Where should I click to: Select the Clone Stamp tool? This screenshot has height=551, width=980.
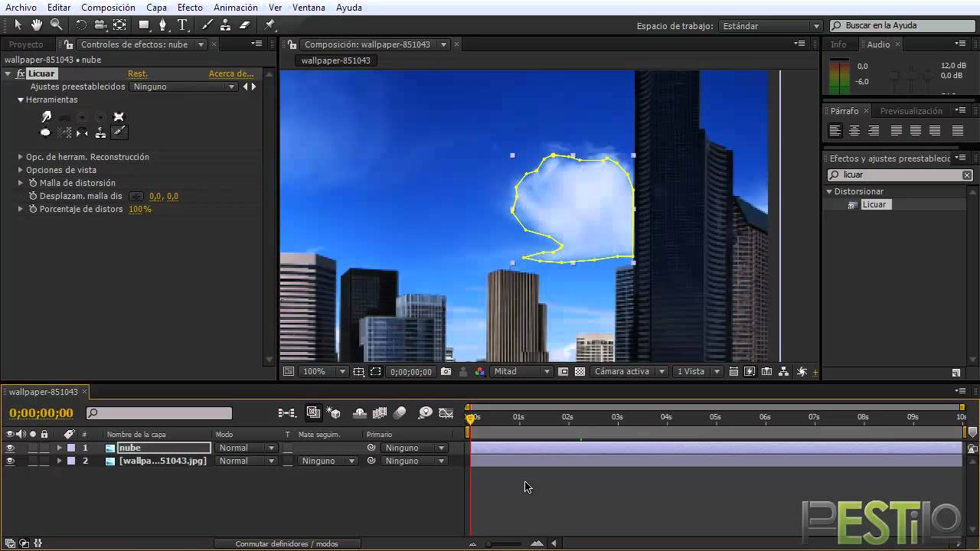click(x=226, y=24)
